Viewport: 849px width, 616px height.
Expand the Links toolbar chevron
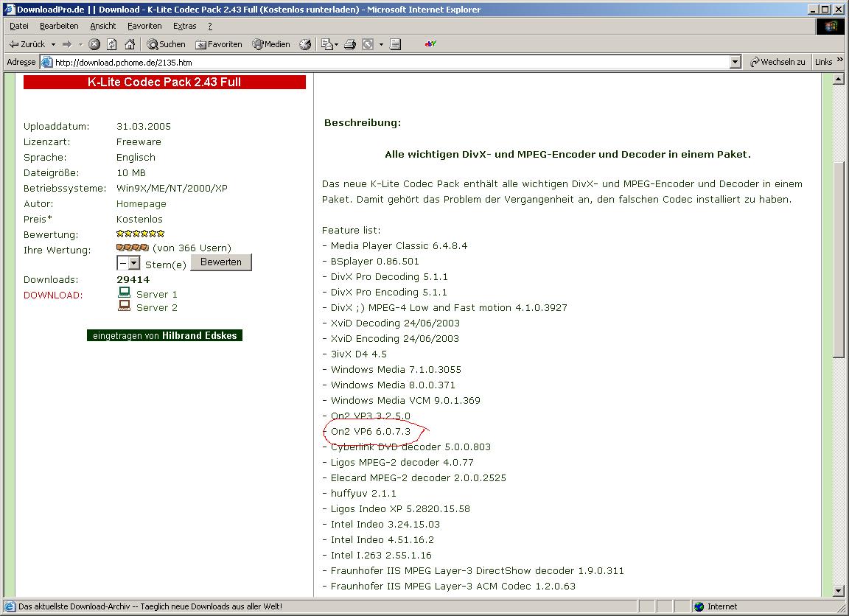(840, 60)
